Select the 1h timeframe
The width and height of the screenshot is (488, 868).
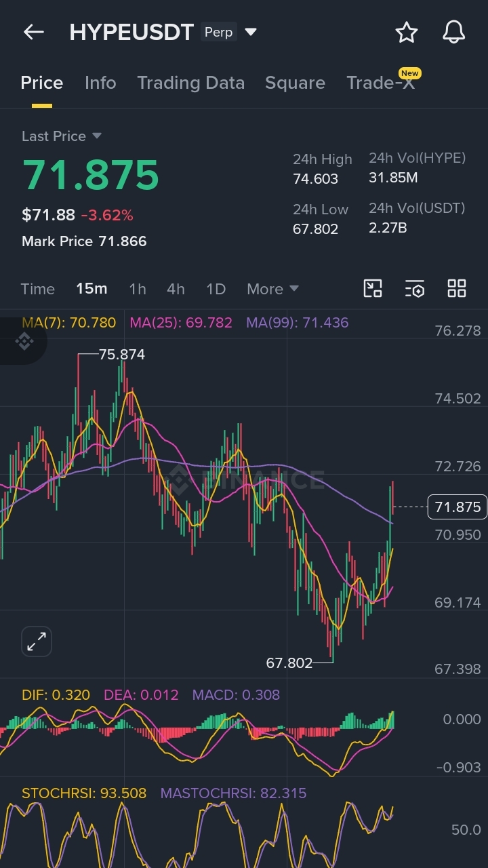tap(138, 289)
